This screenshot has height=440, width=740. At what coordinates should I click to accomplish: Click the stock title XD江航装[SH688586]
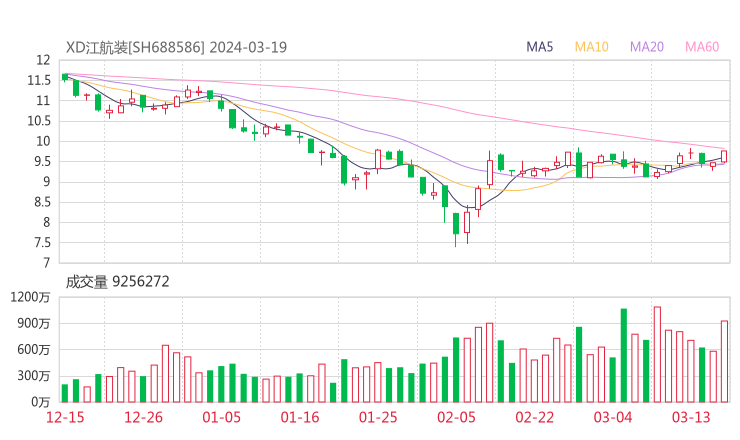tap(135, 47)
